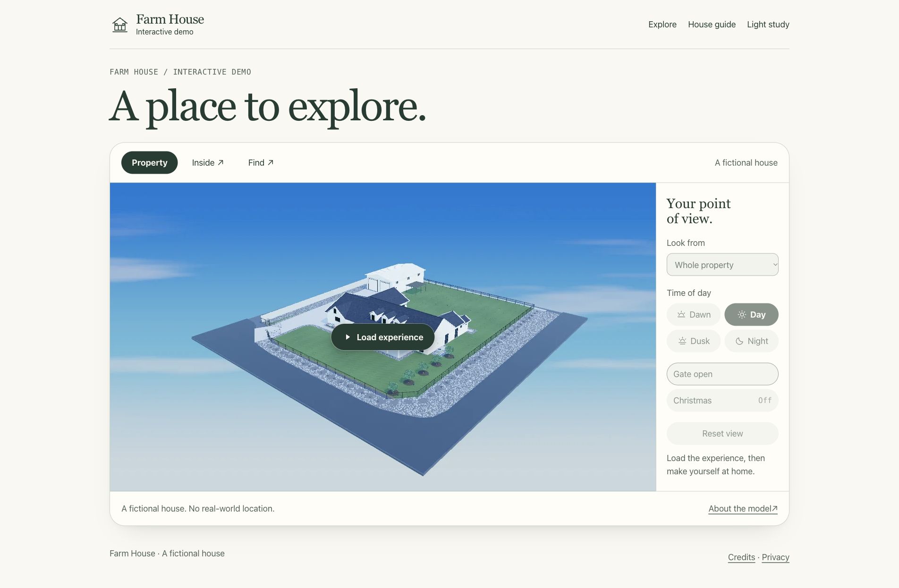Image resolution: width=899 pixels, height=588 pixels.
Task: Select the Dawn time of day
Action: (x=694, y=314)
